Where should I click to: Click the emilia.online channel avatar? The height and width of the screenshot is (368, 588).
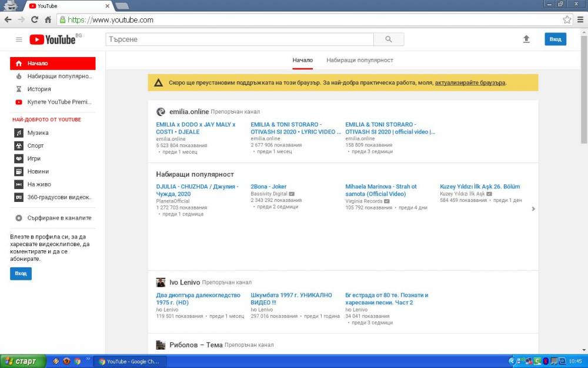(x=161, y=111)
